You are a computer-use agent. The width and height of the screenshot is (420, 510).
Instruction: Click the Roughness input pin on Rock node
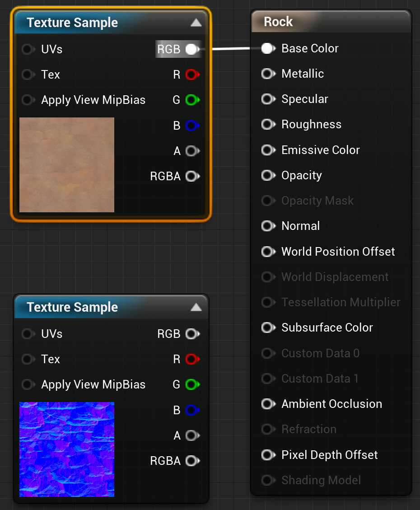click(268, 124)
